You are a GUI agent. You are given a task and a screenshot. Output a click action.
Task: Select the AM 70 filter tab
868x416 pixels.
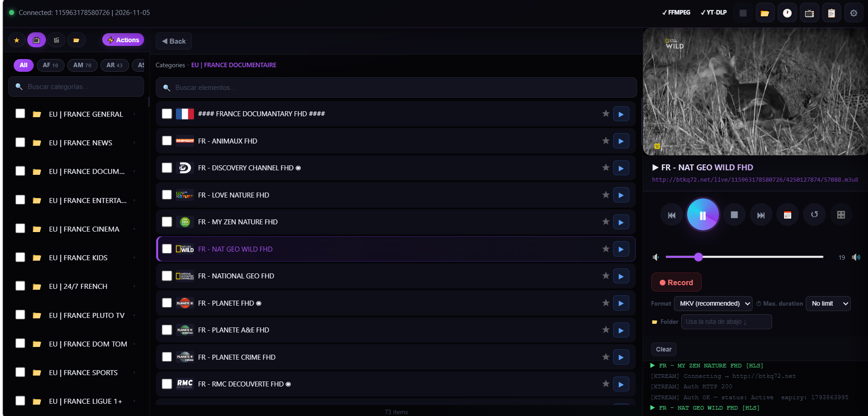[x=82, y=65]
